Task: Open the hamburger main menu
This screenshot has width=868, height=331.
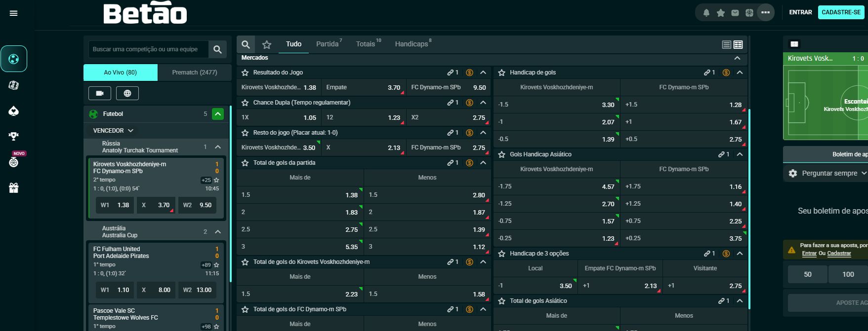Action: [x=14, y=13]
